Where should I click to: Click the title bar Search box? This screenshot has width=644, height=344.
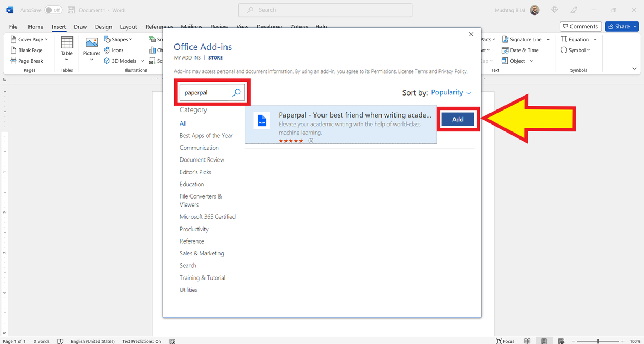(325, 10)
